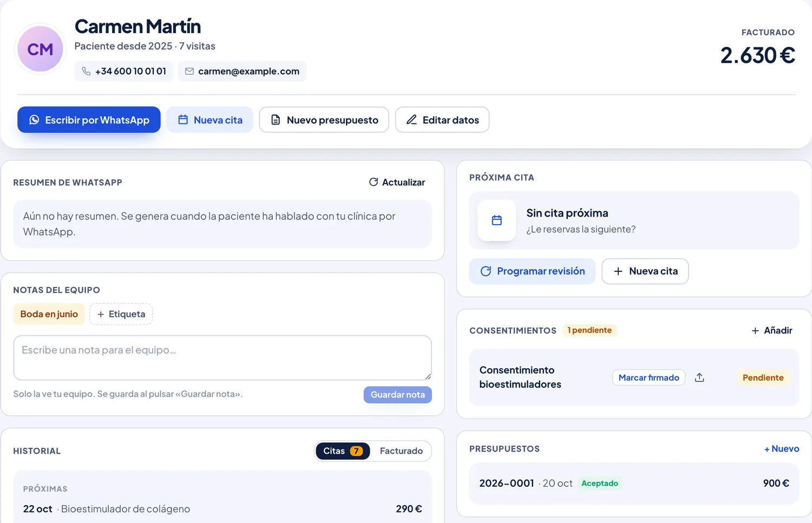
Task: Click Programar revisión
Action: click(532, 271)
